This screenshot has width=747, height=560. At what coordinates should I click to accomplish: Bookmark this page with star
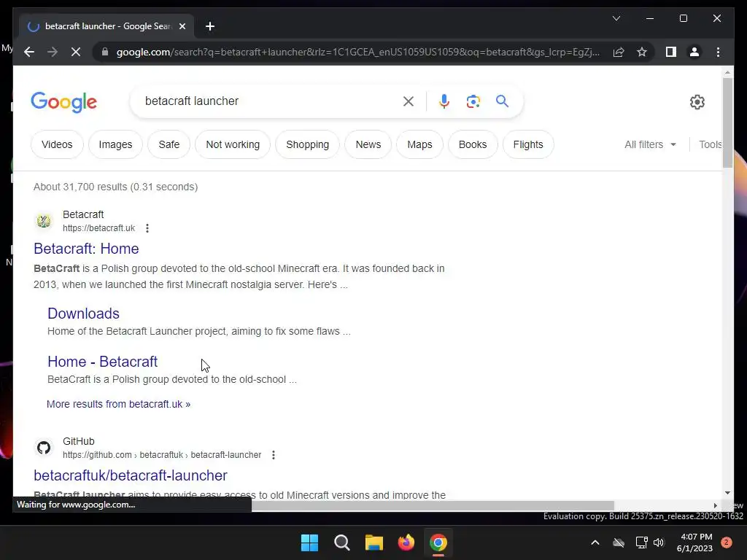pyautogui.click(x=642, y=52)
